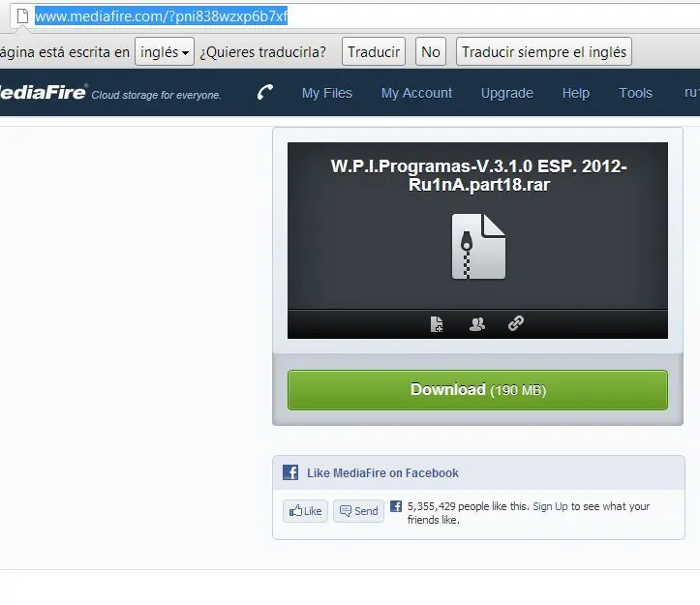Screen dimensions: 700x605
Task: Click the small Facebook icon beside like count
Action: (396, 506)
